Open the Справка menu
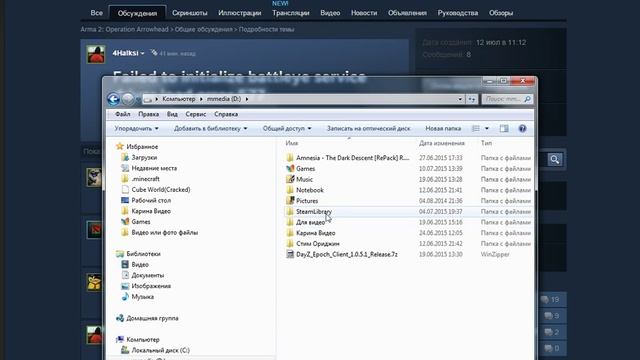640x360 pixels. pyautogui.click(x=226, y=114)
